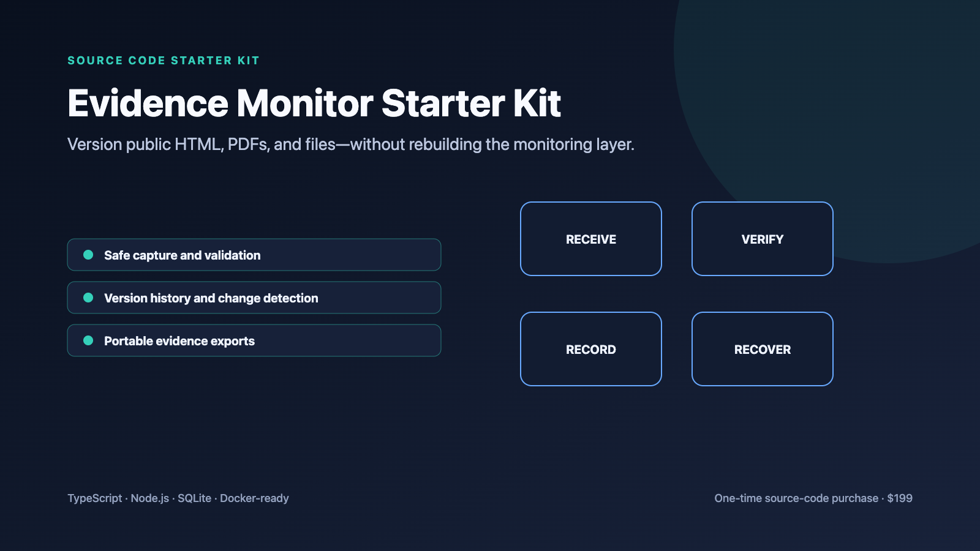Select 'Portable evidence exports' feature row
The width and height of the screenshot is (980, 551).
pos(254,340)
